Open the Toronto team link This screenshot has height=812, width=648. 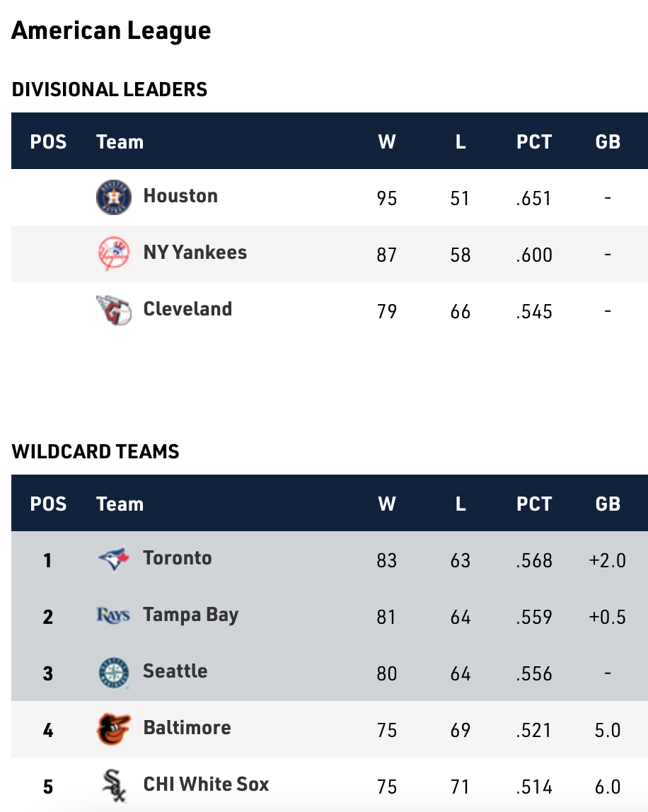[178, 558]
